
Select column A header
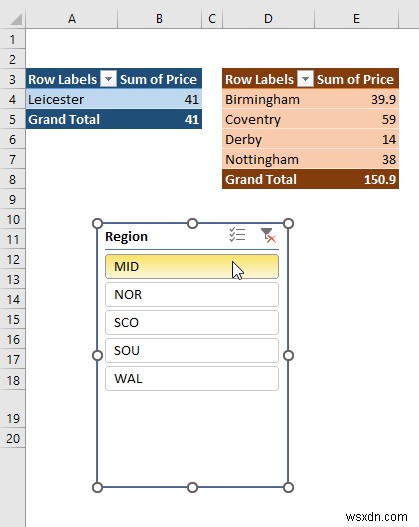pos(72,19)
